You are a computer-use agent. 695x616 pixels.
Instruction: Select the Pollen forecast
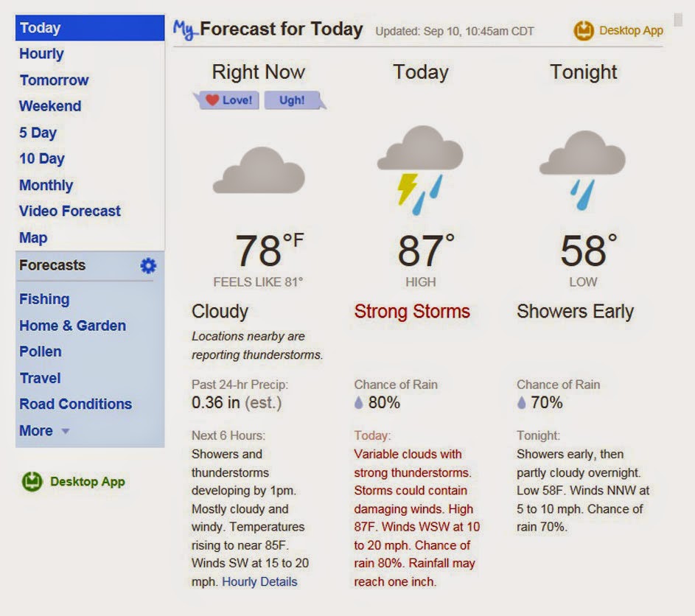tap(41, 351)
